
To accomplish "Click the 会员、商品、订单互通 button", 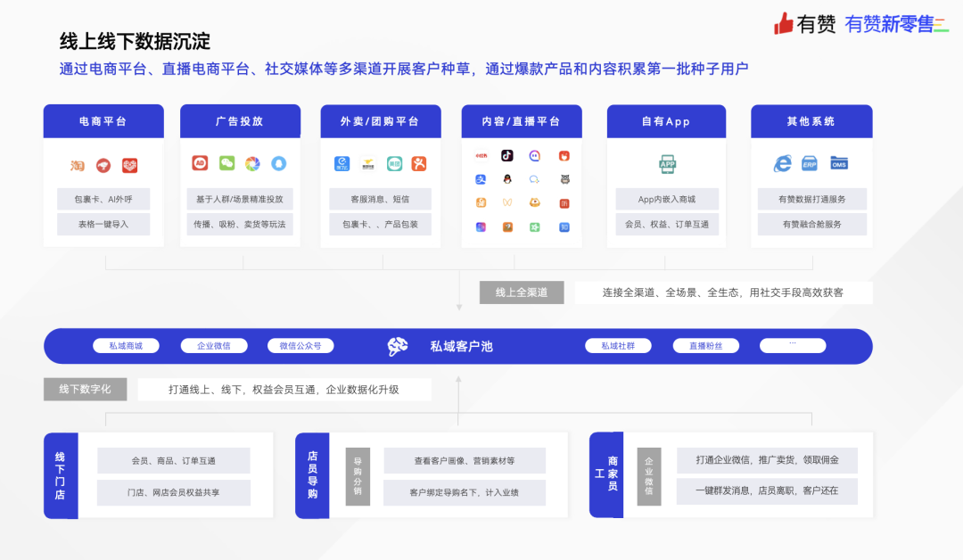I will pyautogui.click(x=177, y=460).
